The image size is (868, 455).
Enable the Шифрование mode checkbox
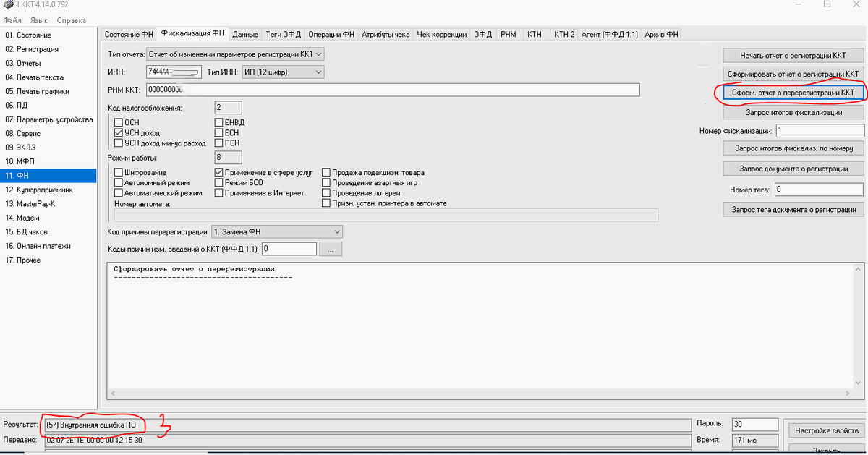[x=119, y=173]
